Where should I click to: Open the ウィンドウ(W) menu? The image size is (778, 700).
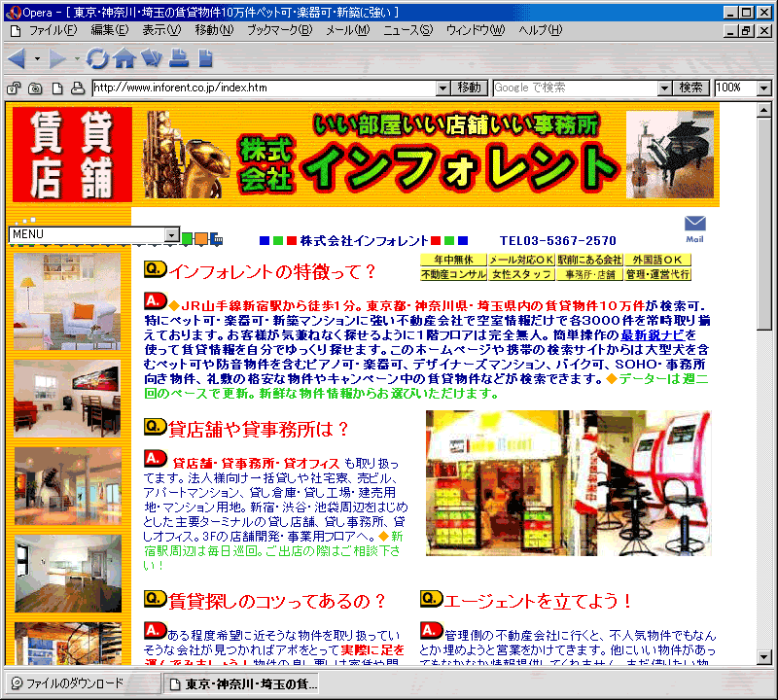[476, 30]
